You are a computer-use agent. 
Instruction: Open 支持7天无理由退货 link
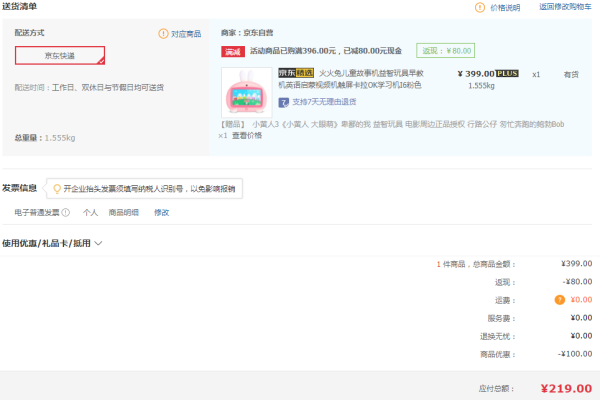324,102
